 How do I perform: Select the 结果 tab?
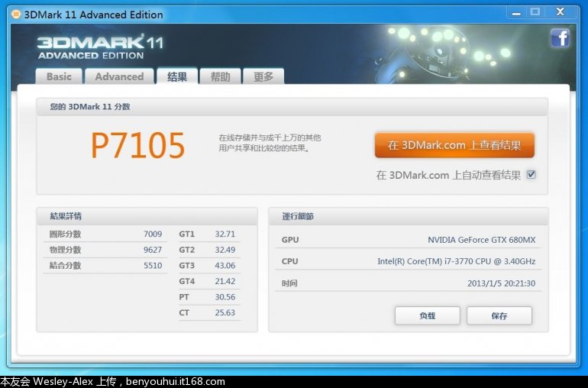(177, 76)
